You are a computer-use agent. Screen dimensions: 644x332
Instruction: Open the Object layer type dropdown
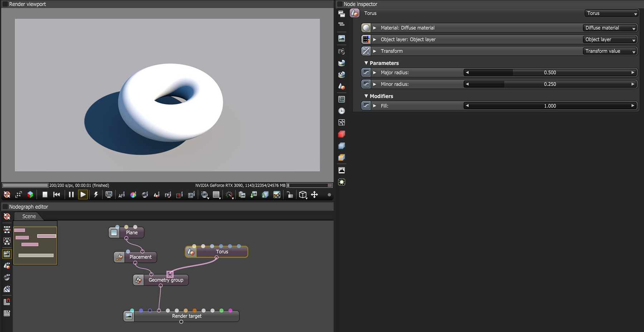tap(610, 39)
